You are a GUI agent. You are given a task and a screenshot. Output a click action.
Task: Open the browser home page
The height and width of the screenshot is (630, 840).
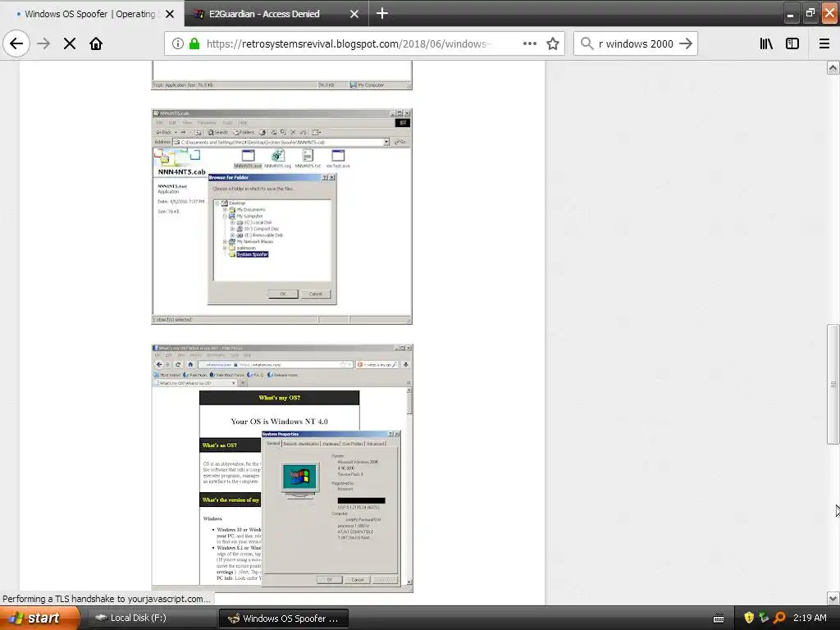pos(96,43)
